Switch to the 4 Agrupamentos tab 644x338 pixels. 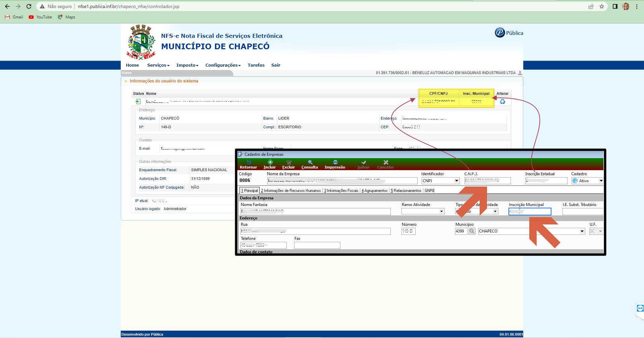(x=374, y=191)
